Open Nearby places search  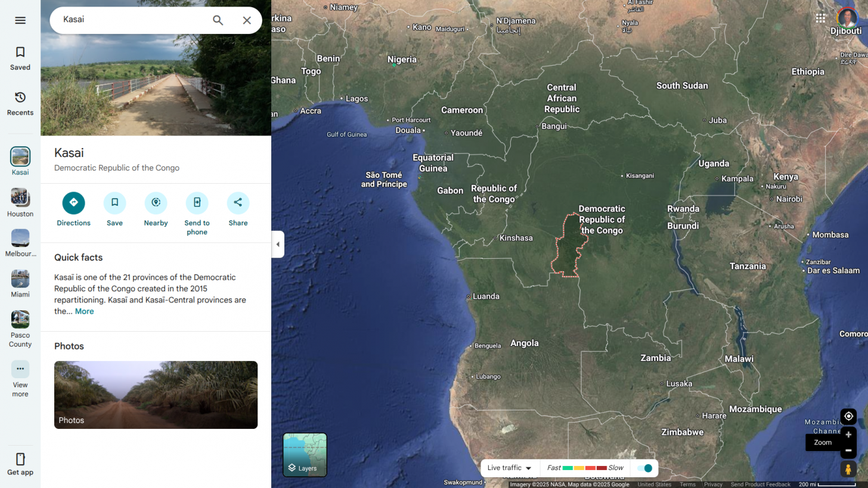point(156,203)
